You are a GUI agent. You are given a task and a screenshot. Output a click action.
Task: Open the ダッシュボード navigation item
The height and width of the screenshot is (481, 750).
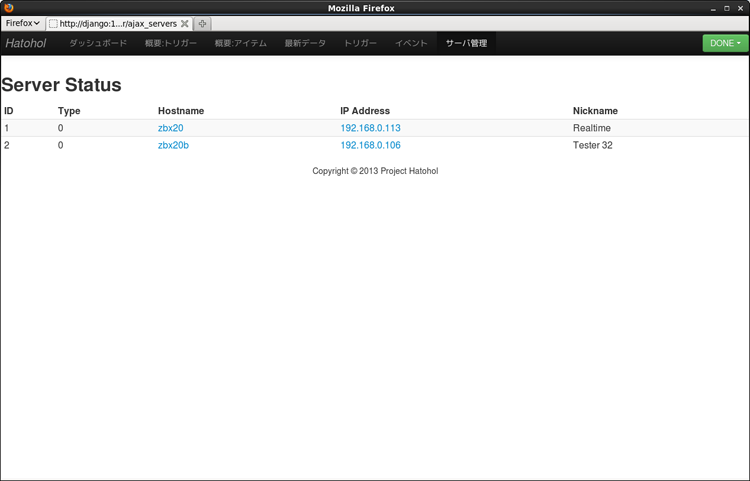98,43
